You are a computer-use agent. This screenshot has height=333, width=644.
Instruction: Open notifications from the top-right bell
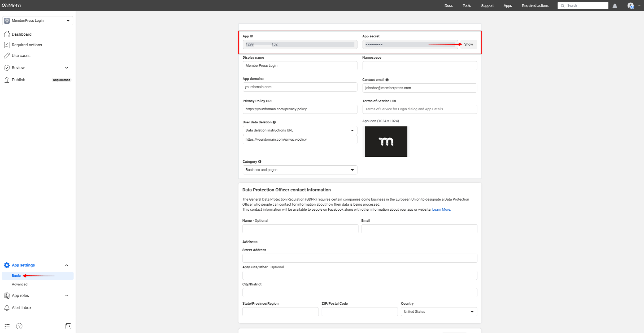(615, 5)
